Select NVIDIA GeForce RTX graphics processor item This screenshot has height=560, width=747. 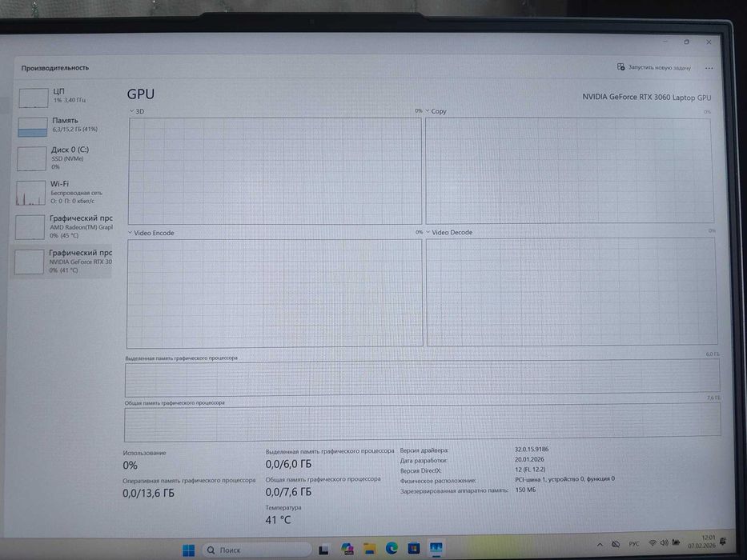pyautogui.click(x=62, y=261)
